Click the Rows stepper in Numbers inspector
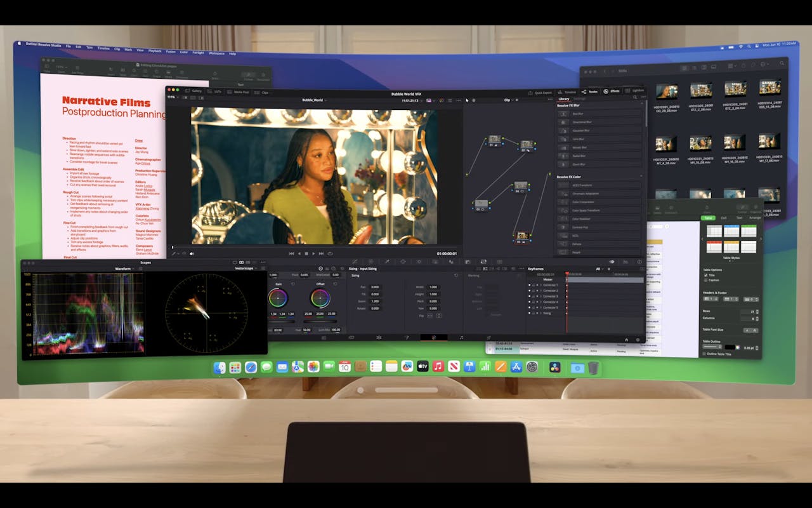The image size is (812, 508). (x=757, y=312)
